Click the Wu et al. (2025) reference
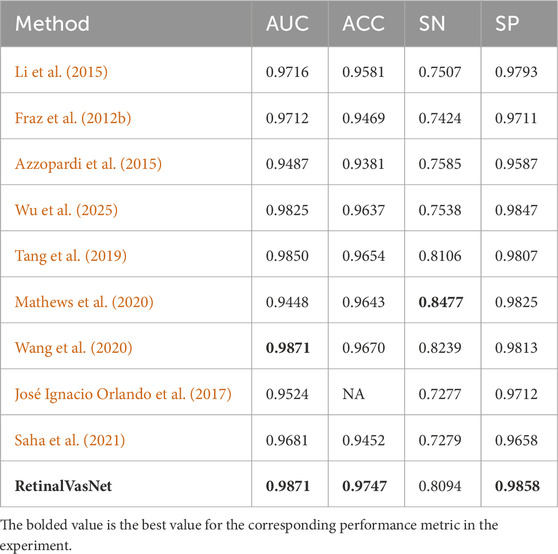The height and width of the screenshot is (554, 558). point(66,210)
